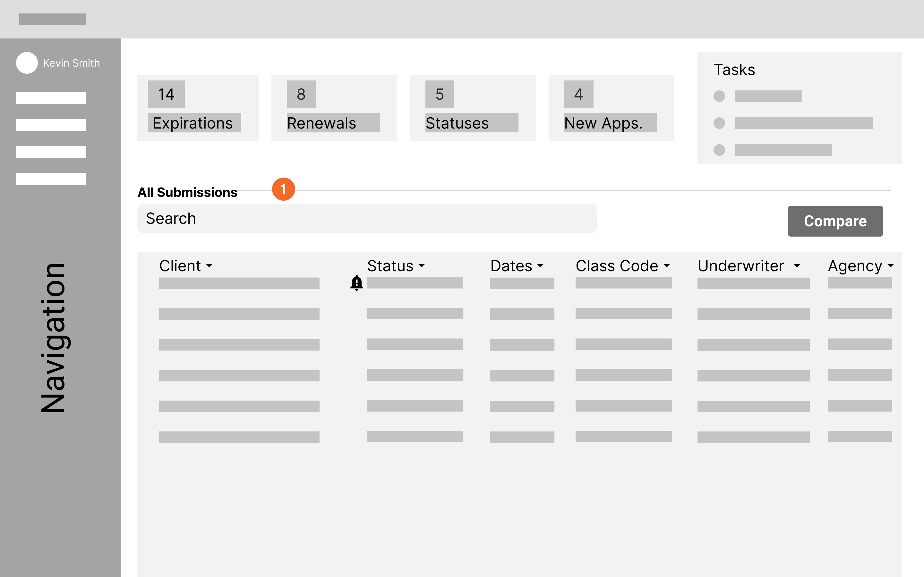The image size is (924, 577).
Task: Click into the Search input field
Action: (366, 219)
